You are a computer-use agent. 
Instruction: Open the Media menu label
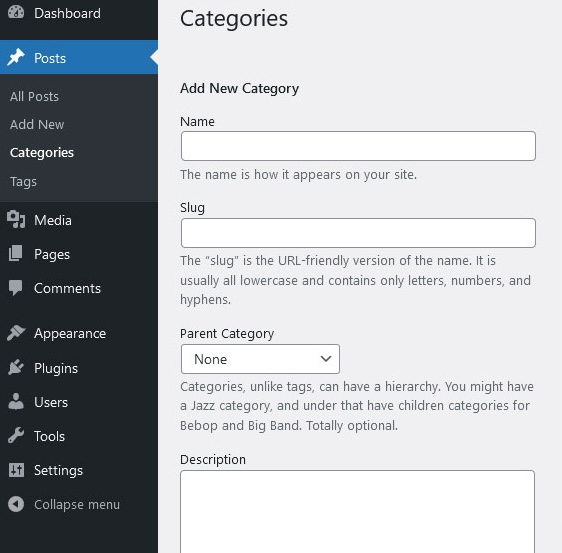(x=53, y=220)
